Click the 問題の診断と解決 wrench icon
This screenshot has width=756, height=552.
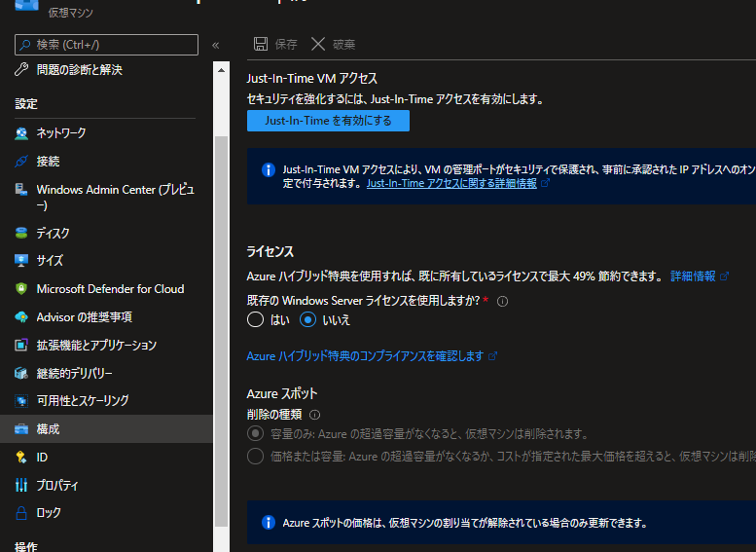21,69
